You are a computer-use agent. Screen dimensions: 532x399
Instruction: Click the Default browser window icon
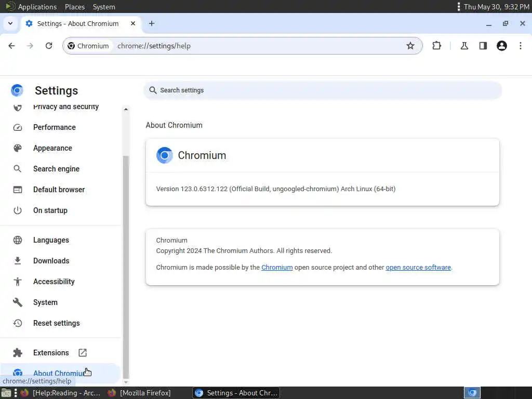[18, 189]
